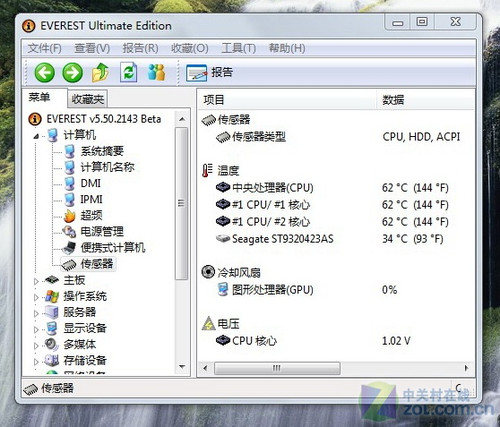Click the horizontal scroll left arrow
The height and width of the screenshot is (427, 500).
[x=205, y=368]
